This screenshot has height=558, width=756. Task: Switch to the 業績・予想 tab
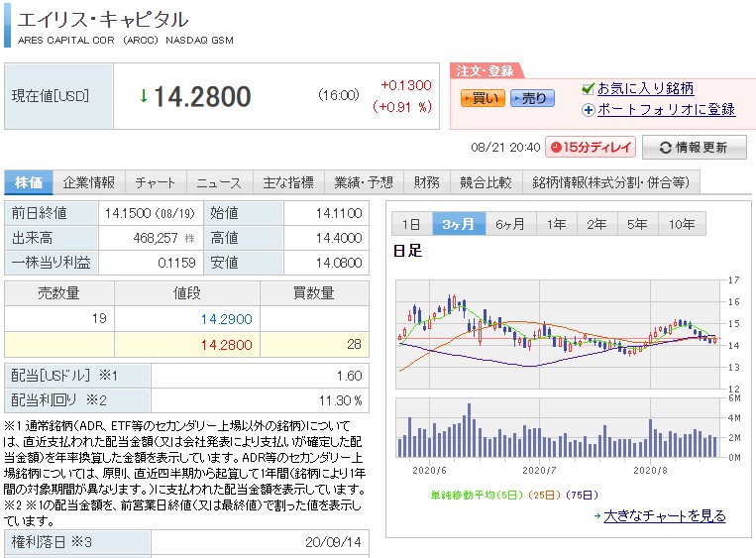(x=364, y=182)
